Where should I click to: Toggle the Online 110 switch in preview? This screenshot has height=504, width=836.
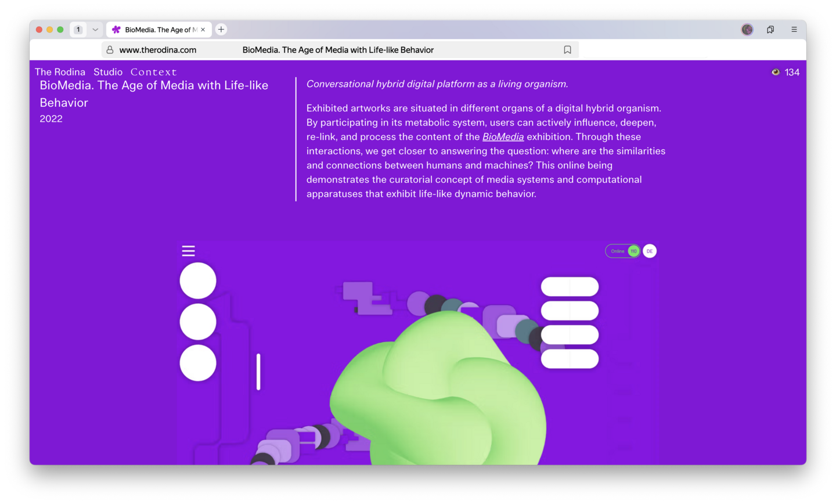623,251
